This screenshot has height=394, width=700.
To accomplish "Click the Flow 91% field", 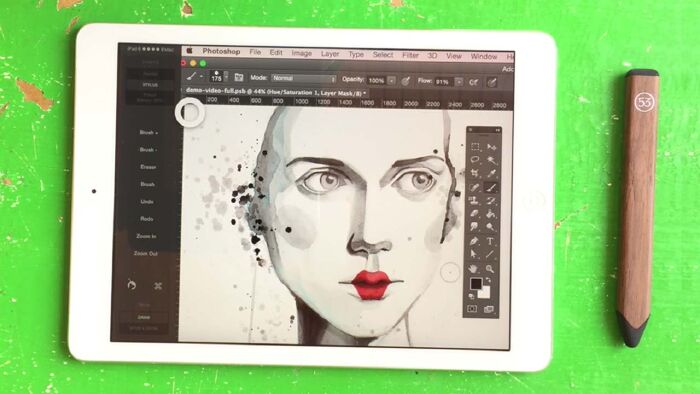I will click(444, 82).
